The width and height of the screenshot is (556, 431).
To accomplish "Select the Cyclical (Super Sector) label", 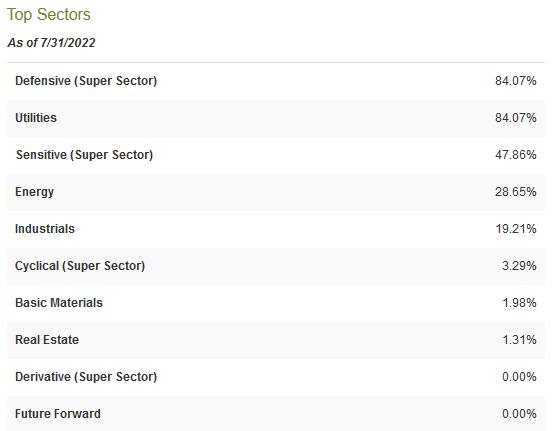I will point(80,266).
